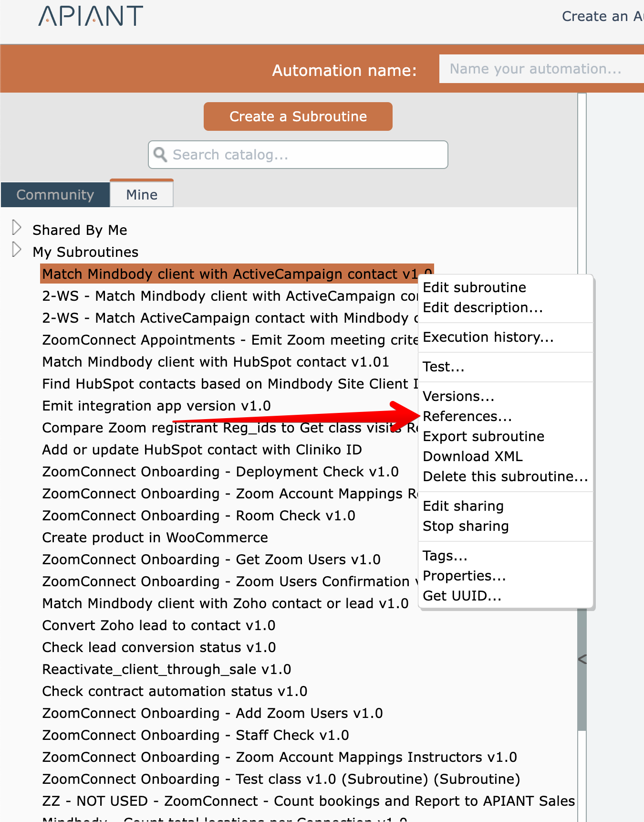This screenshot has height=822, width=644.
Task: Switch to the Community tab
Action: click(x=55, y=195)
